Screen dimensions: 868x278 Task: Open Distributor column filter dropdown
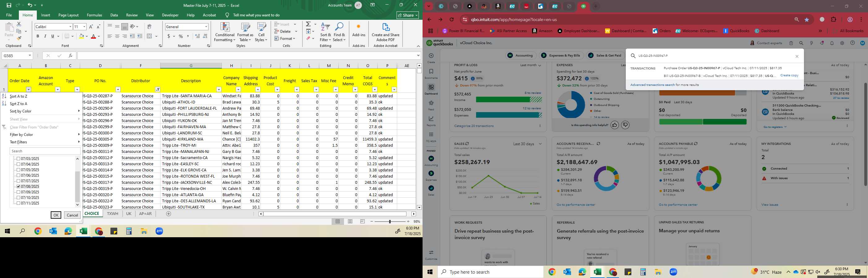(x=157, y=90)
